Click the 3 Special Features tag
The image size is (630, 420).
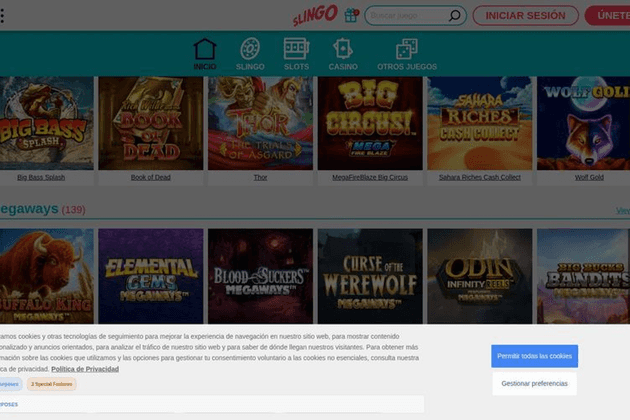(51, 384)
